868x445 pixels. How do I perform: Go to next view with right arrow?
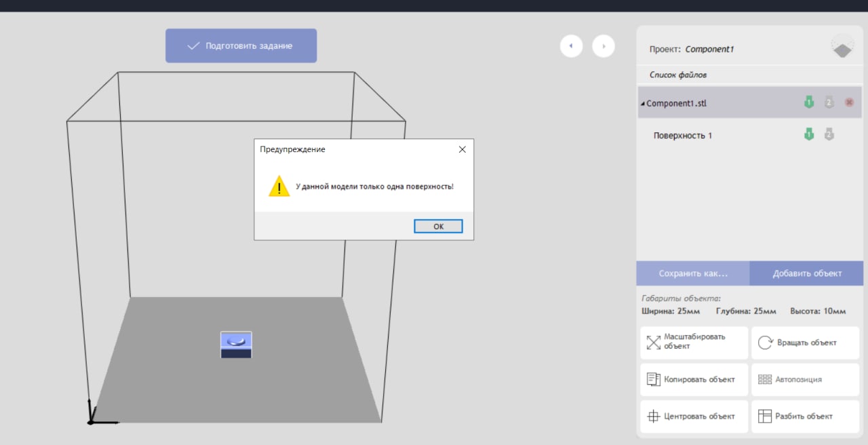[x=604, y=46]
